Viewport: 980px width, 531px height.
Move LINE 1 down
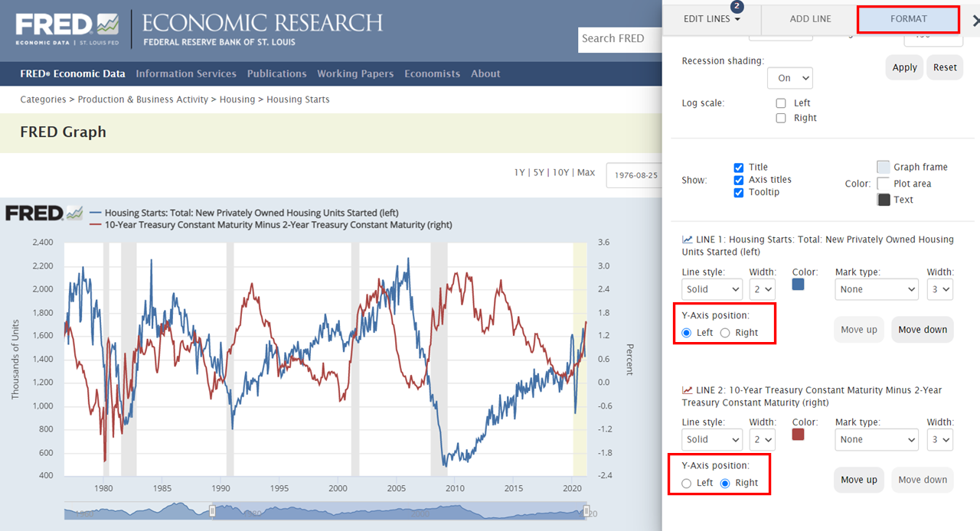pos(923,330)
